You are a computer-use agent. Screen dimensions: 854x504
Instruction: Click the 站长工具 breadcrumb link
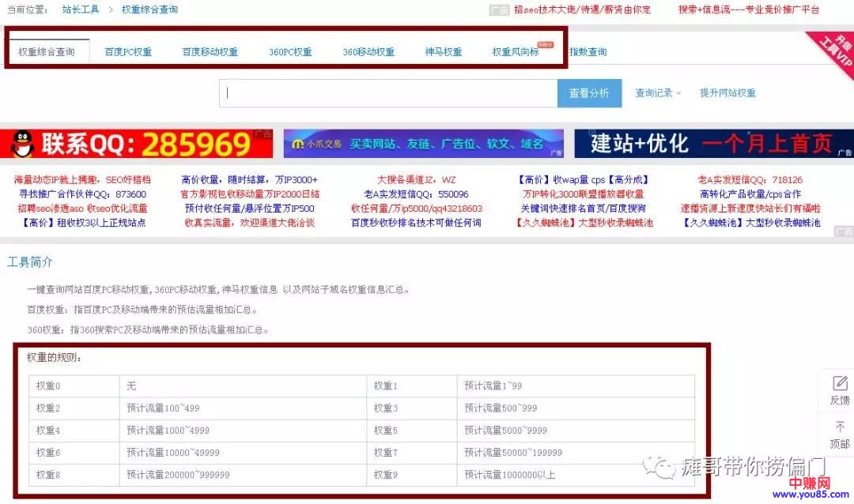coord(81,9)
